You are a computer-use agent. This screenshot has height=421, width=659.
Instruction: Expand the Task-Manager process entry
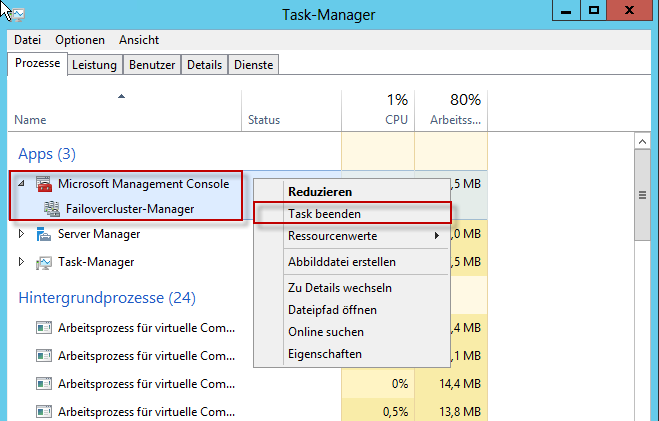coord(23,262)
